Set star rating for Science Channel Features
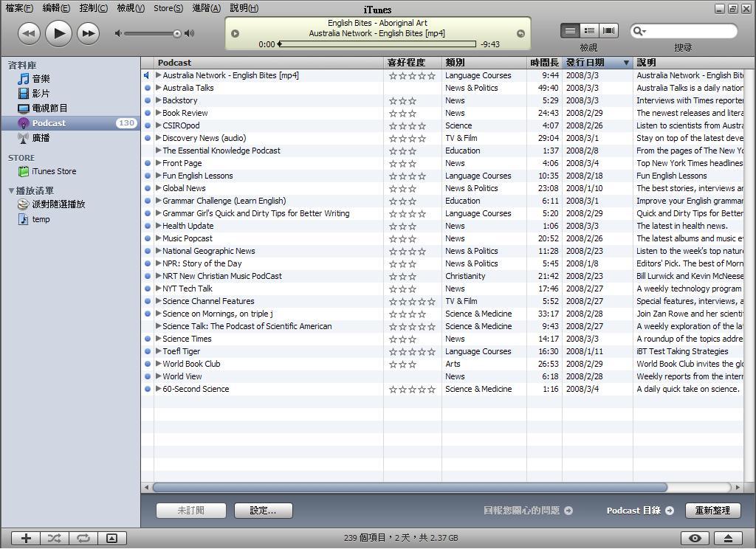The height and width of the screenshot is (549, 756). [412, 301]
